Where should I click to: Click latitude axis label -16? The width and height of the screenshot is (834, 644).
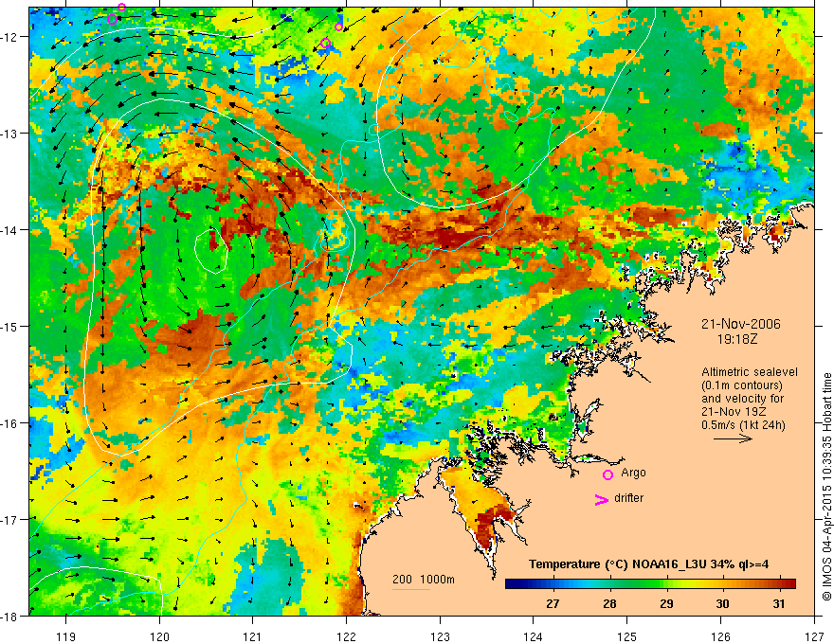point(9,423)
